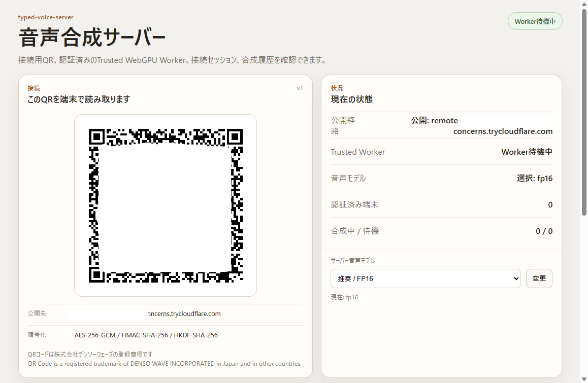The image size is (588, 383).
Task: Click the 状況 section label
Action: point(337,88)
